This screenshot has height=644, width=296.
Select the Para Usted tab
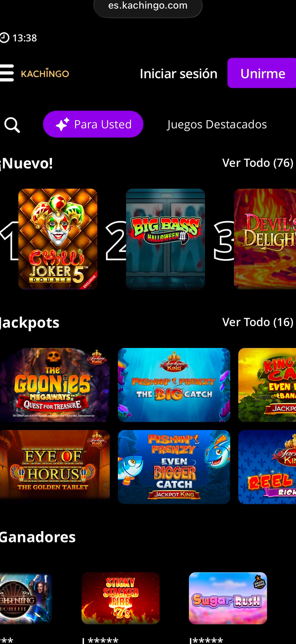tap(93, 124)
